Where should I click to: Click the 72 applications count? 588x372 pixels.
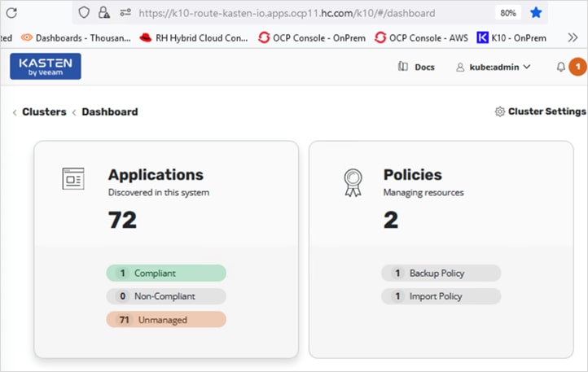click(x=122, y=220)
